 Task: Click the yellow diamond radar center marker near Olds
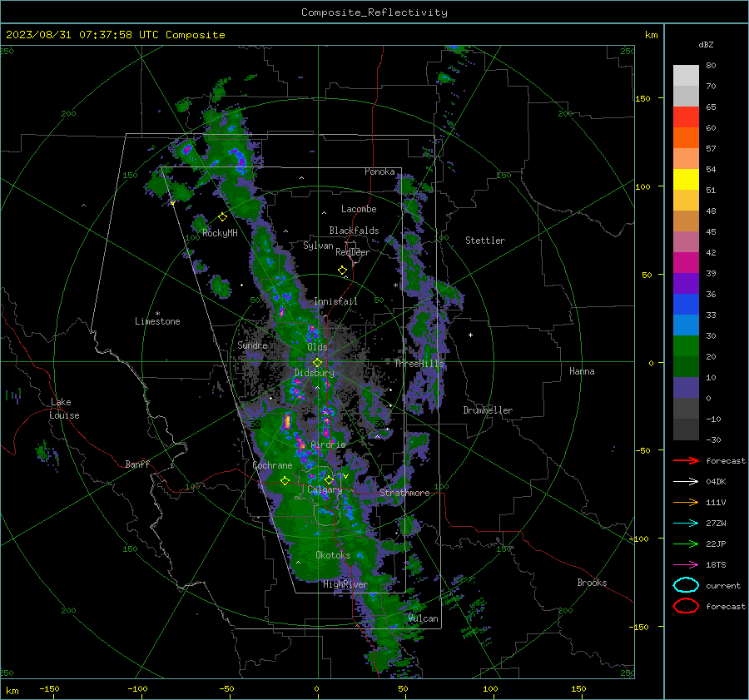click(318, 363)
